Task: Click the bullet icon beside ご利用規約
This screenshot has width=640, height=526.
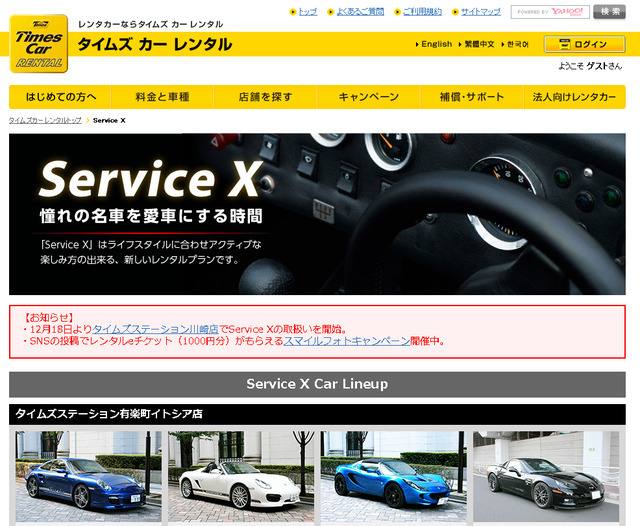Action: click(x=397, y=12)
